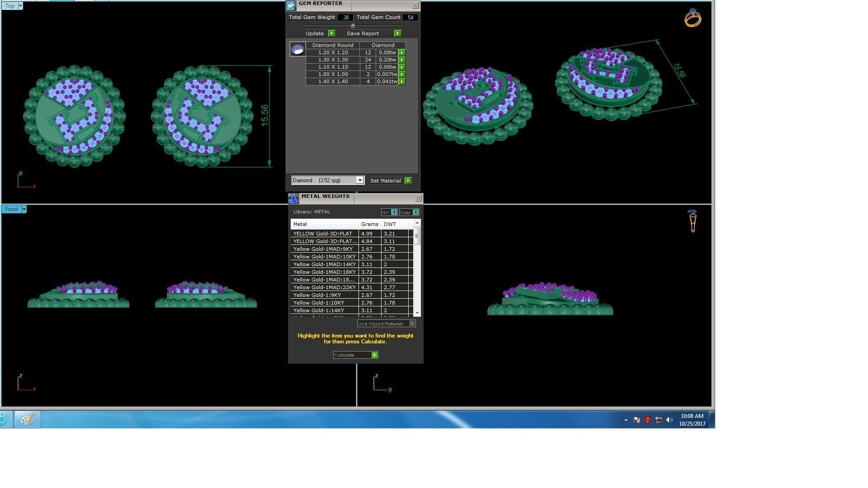Collapse the Gem Reporter header with arrow
The image size is (868, 488).
click(353, 25)
